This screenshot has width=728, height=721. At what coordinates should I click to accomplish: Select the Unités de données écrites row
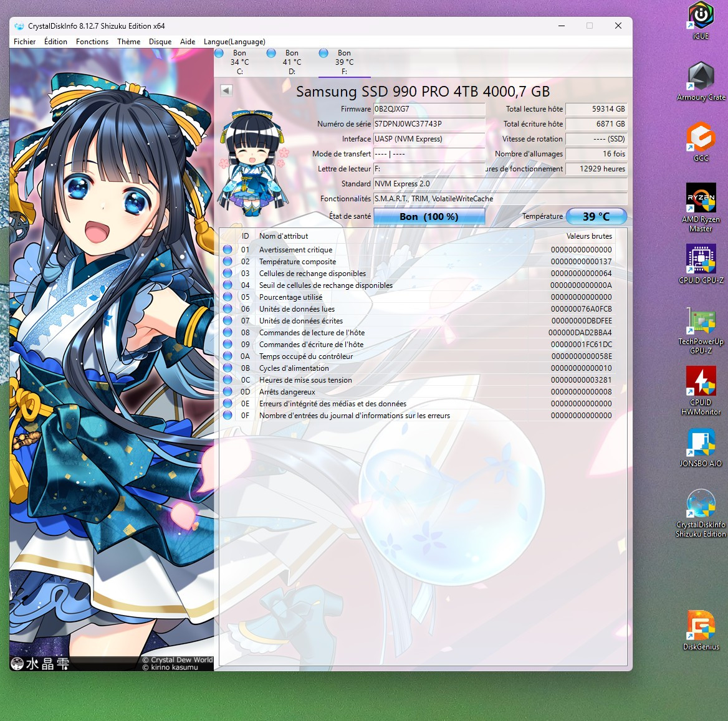(418, 320)
